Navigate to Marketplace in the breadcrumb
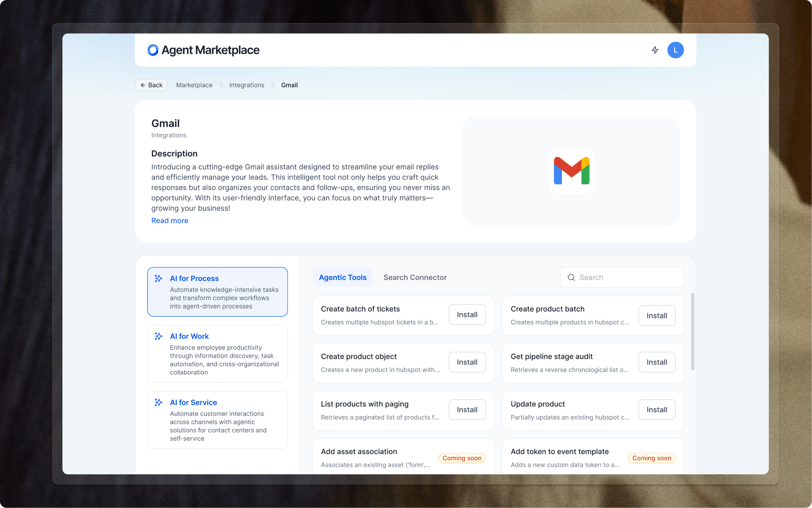Viewport: 812px width, 508px height. coord(194,85)
